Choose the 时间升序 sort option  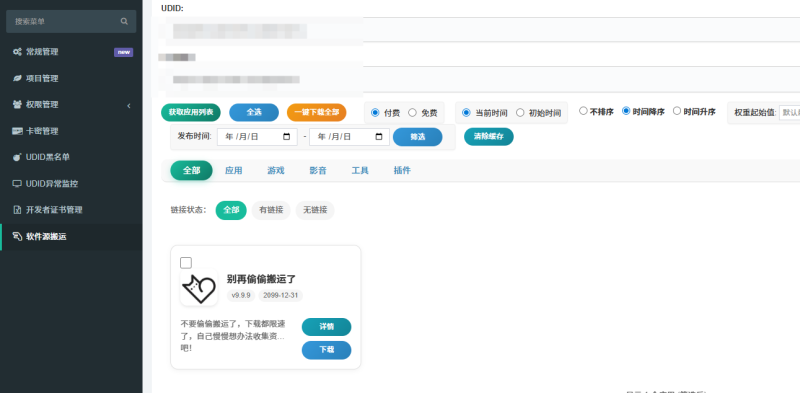pyautogui.click(x=677, y=111)
